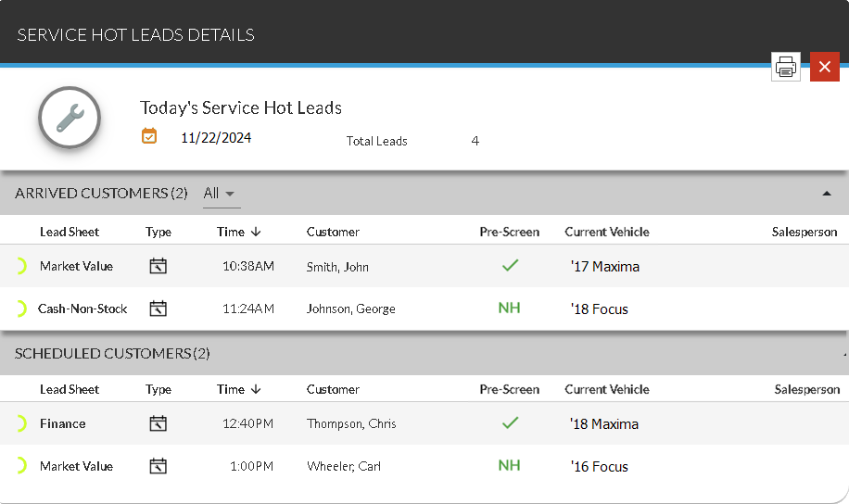Open the Cash-Non-Stock lead sheet
849x504 pixels.
click(82, 309)
